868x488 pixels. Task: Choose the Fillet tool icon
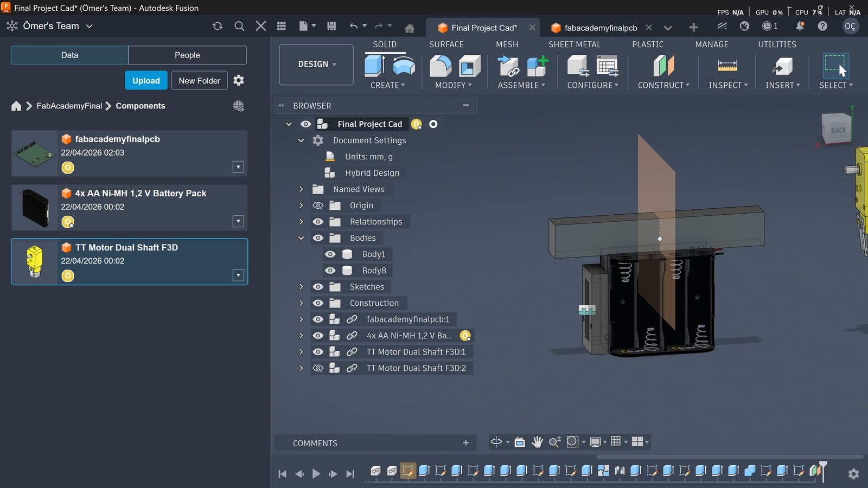tap(441, 66)
